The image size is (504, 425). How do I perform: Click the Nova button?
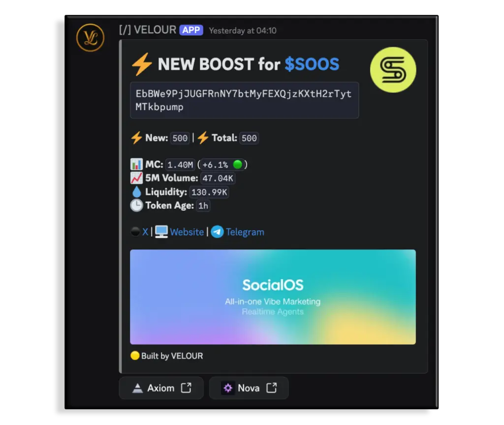pos(249,388)
